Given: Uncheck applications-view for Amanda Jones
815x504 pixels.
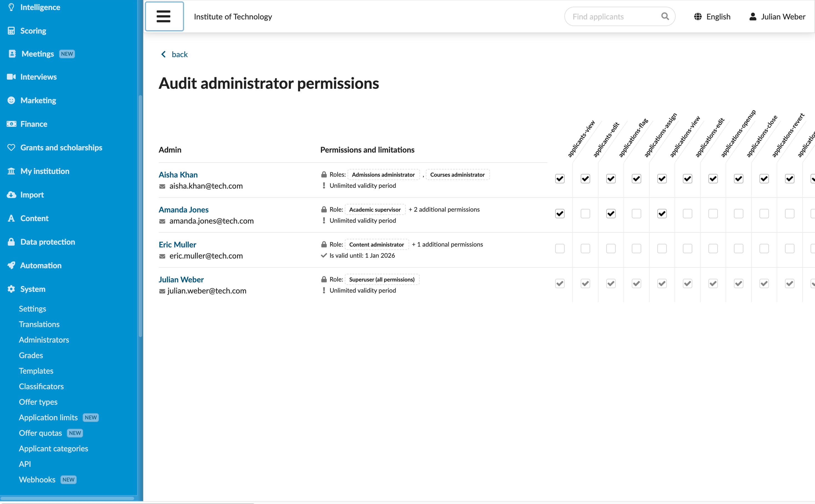Looking at the screenshot, I should 662,214.
